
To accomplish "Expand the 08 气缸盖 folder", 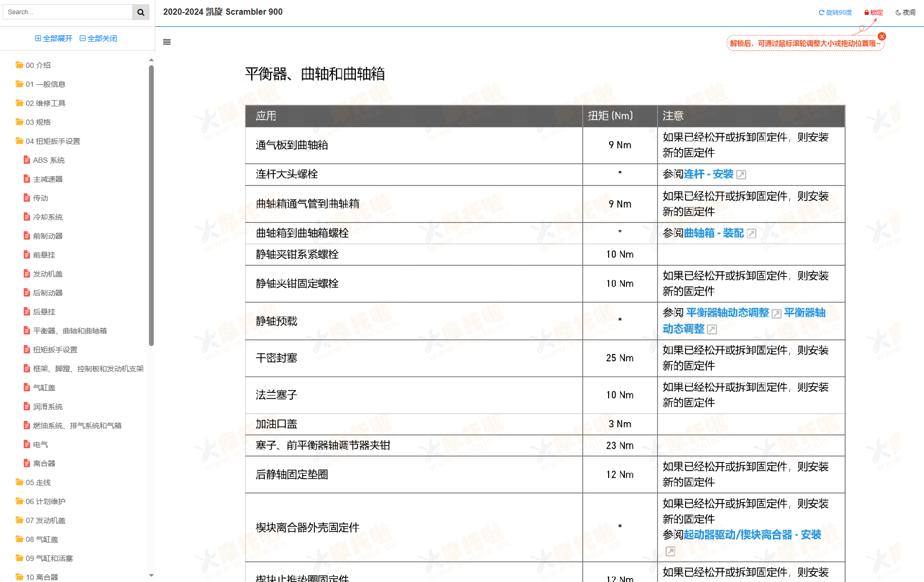I will pos(37,539).
